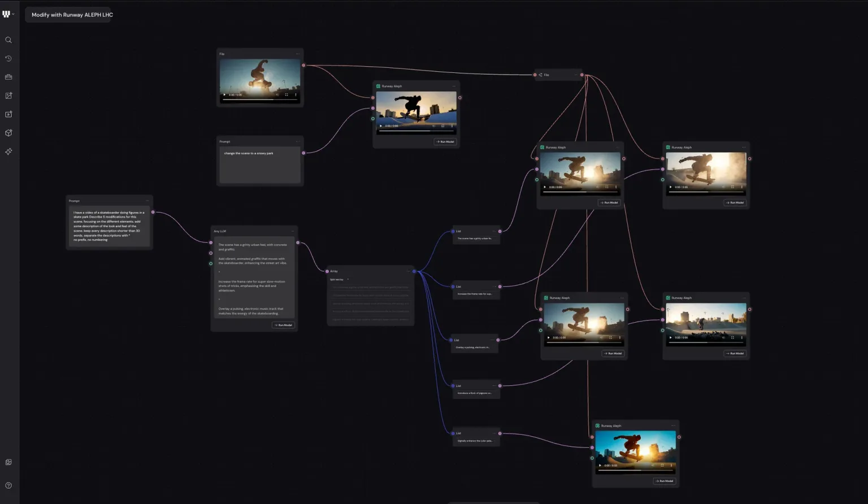The width and height of the screenshot is (868, 504).
Task: Select the List node 'Introduce a flock of pigeons'
Action: 476,390
